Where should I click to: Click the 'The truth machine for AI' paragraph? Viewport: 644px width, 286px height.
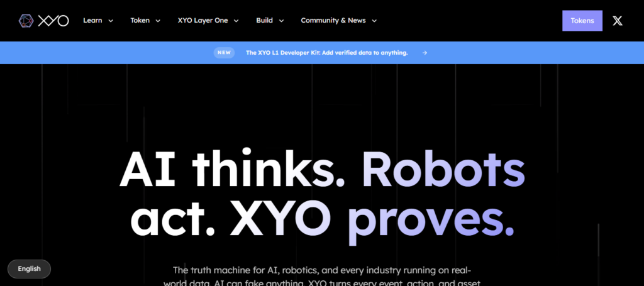coord(323,276)
